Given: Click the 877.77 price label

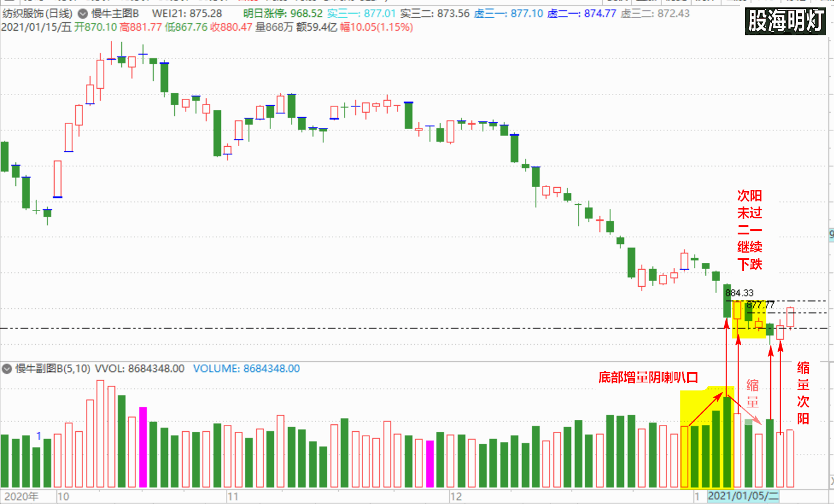Looking at the screenshot, I should click(761, 305).
